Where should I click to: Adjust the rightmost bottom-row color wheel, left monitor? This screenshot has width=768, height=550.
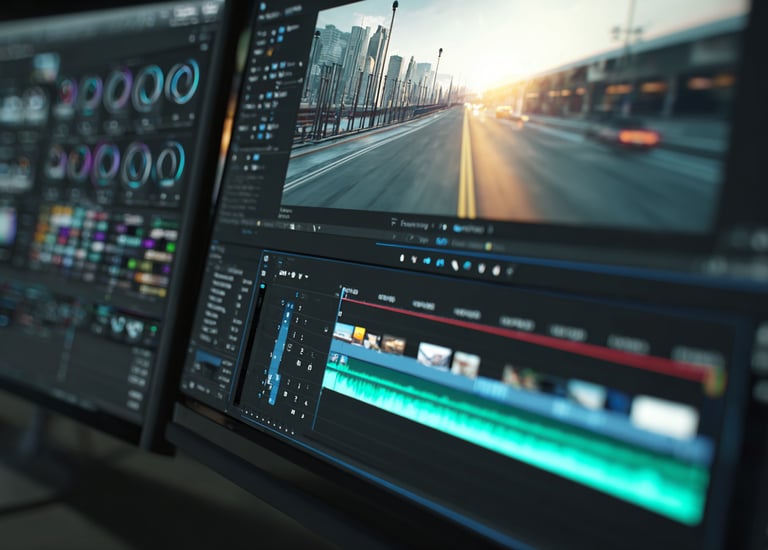pyautogui.click(x=170, y=164)
